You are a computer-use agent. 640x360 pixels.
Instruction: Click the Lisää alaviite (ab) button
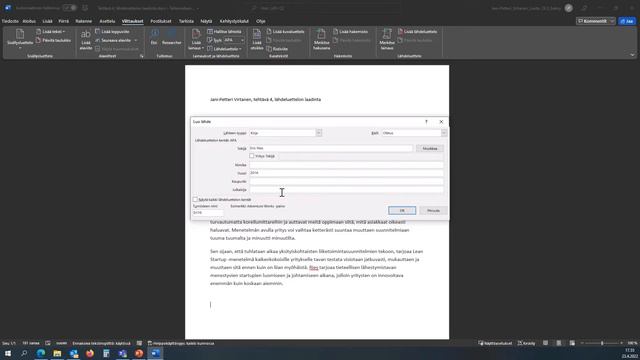[x=86, y=40]
